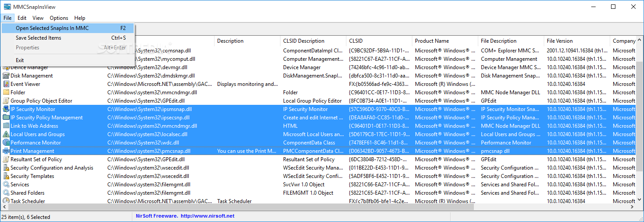Select the IP Security Monitor name cell

(x=33, y=109)
